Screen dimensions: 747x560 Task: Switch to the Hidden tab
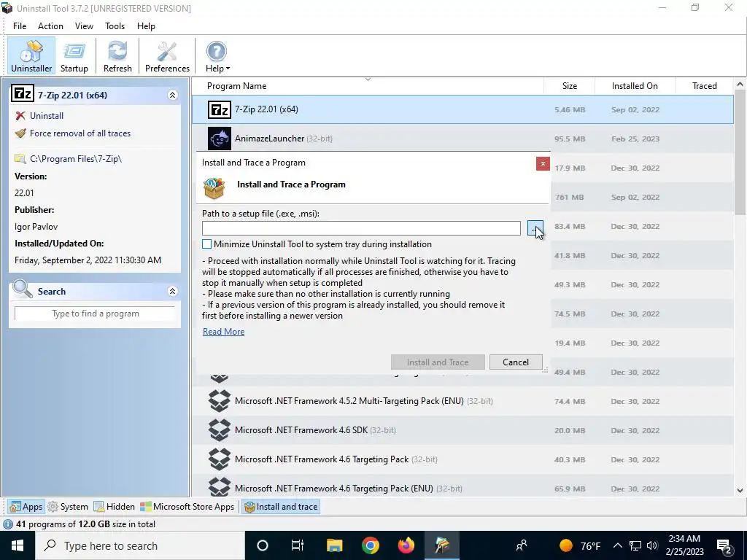115,507
